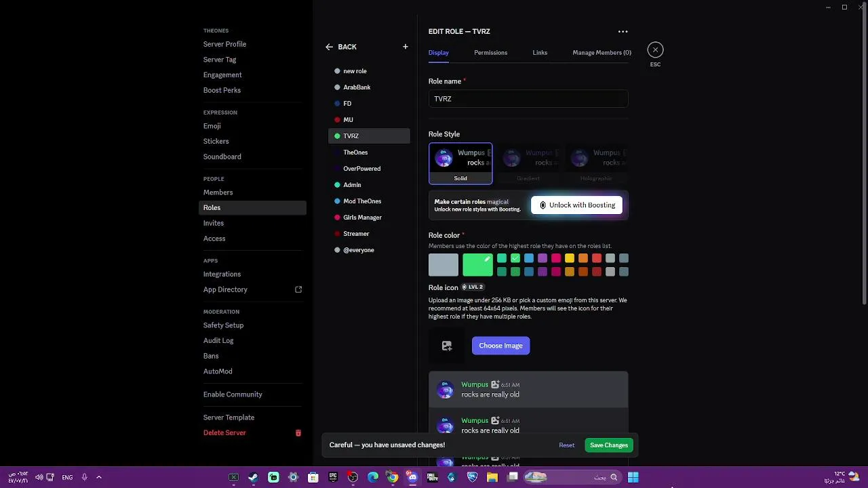Select the Streamer role

369,234
